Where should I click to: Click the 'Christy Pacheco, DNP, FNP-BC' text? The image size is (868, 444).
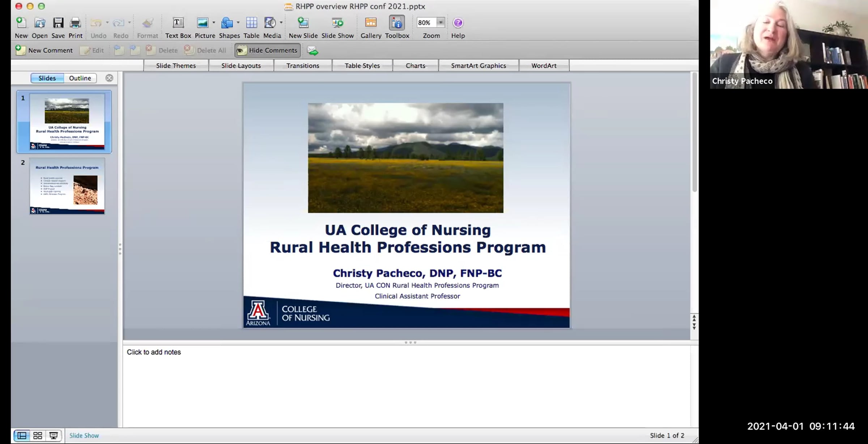[x=417, y=273]
